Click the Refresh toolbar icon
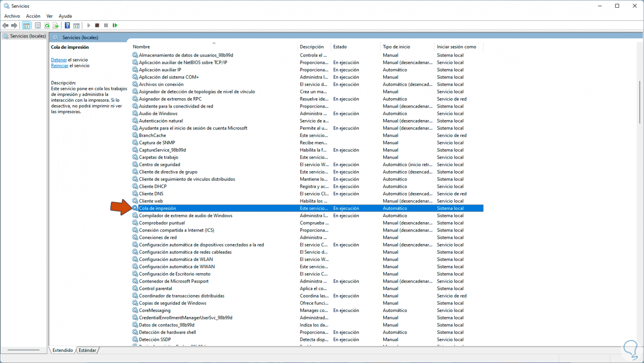 (47, 25)
